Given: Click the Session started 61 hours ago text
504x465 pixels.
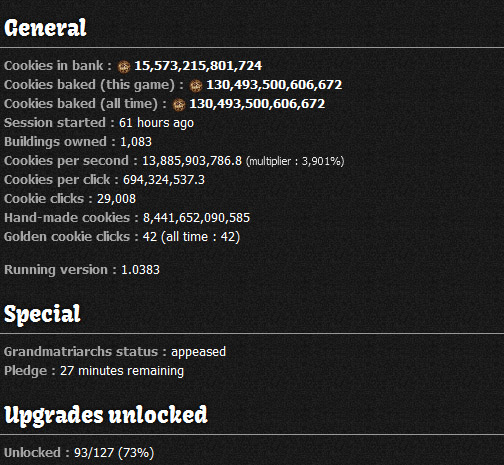Looking at the screenshot, I should click(99, 123).
